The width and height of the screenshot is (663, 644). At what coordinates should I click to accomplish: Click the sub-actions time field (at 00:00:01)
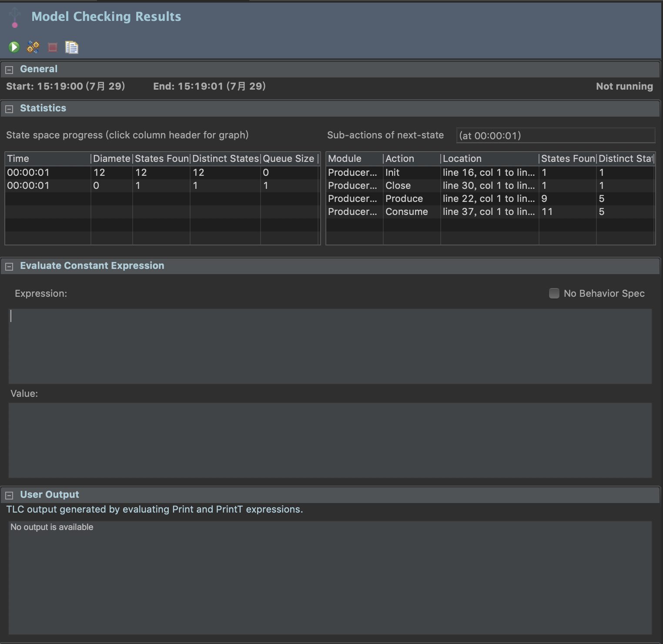pyautogui.click(x=556, y=135)
